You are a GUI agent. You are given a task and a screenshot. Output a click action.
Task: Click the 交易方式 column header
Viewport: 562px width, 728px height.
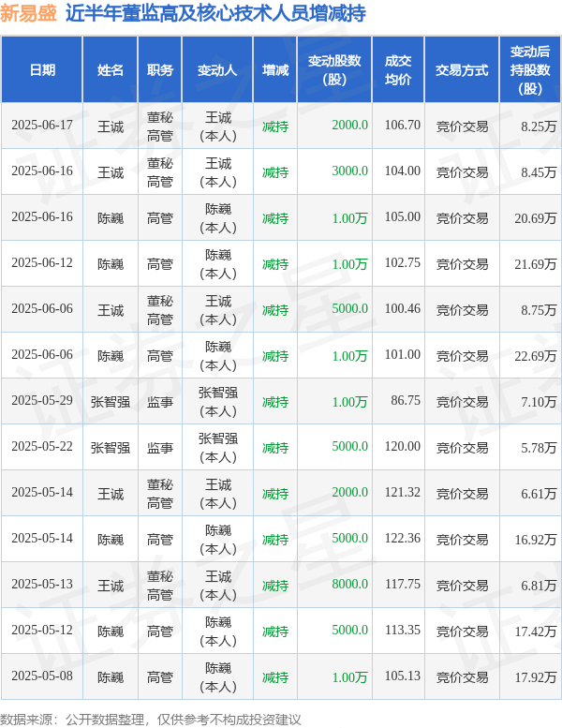[x=462, y=70]
